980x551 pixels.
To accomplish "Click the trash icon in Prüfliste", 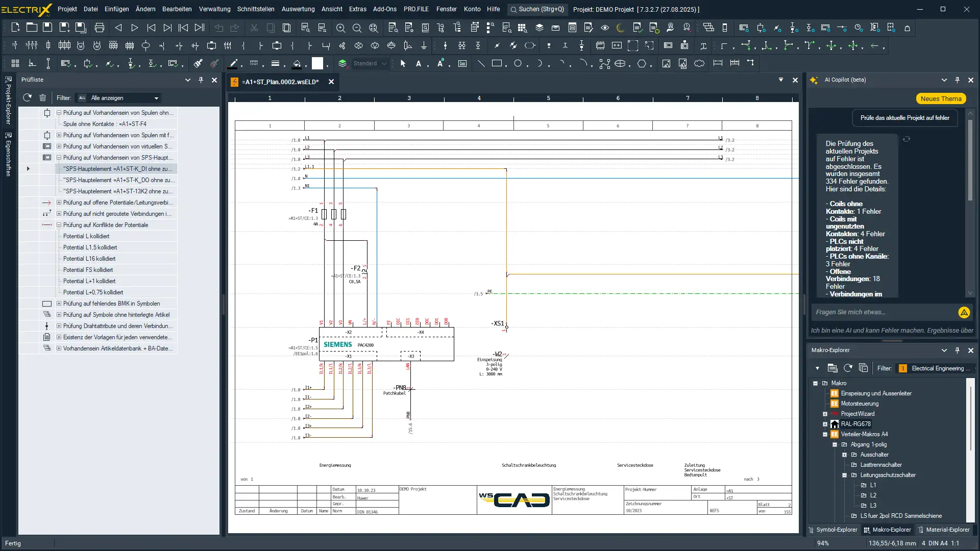I will coord(42,97).
